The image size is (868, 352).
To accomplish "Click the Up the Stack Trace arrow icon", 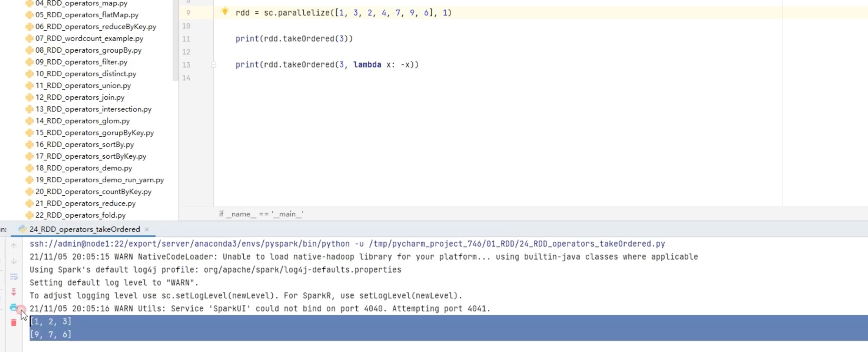I will [14, 246].
